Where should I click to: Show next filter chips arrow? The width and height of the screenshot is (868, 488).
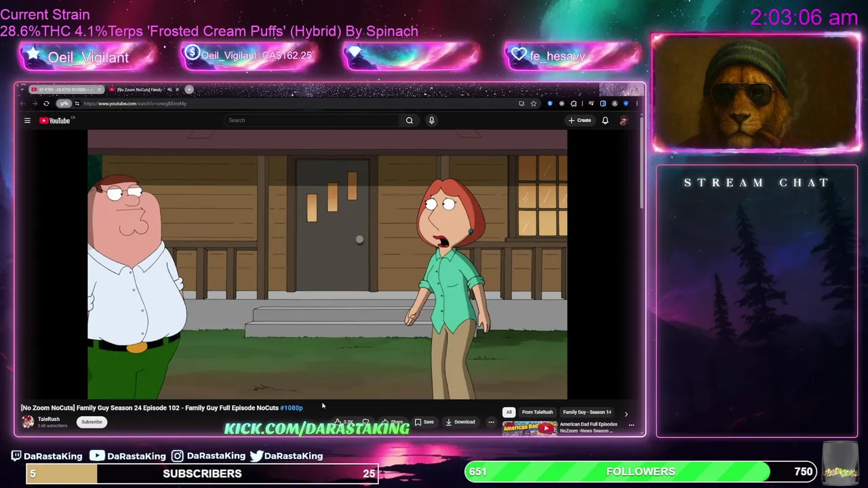pyautogui.click(x=626, y=414)
